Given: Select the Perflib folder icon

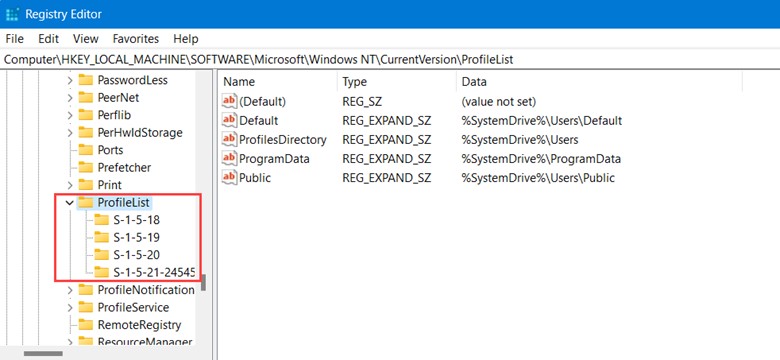Looking at the screenshot, I should [86, 115].
